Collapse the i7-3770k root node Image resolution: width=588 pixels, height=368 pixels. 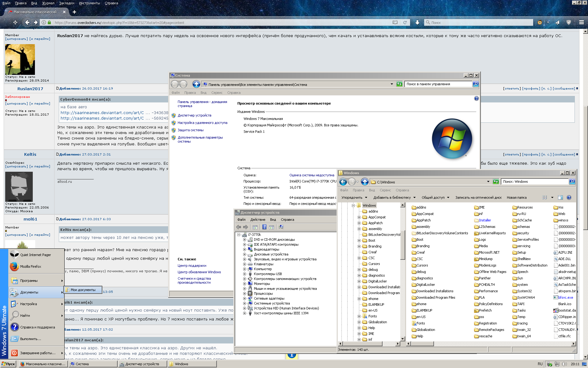[239, 235]
